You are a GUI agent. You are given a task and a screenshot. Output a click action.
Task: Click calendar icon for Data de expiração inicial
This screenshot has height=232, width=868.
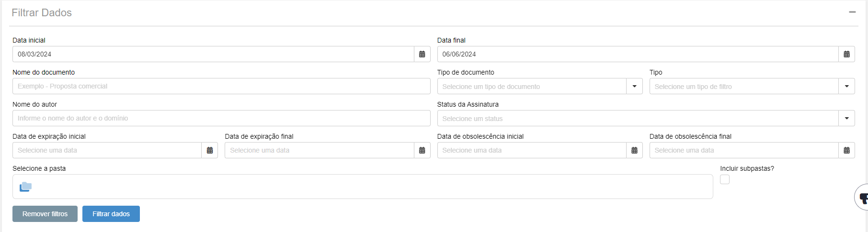[x=210, y=150]
